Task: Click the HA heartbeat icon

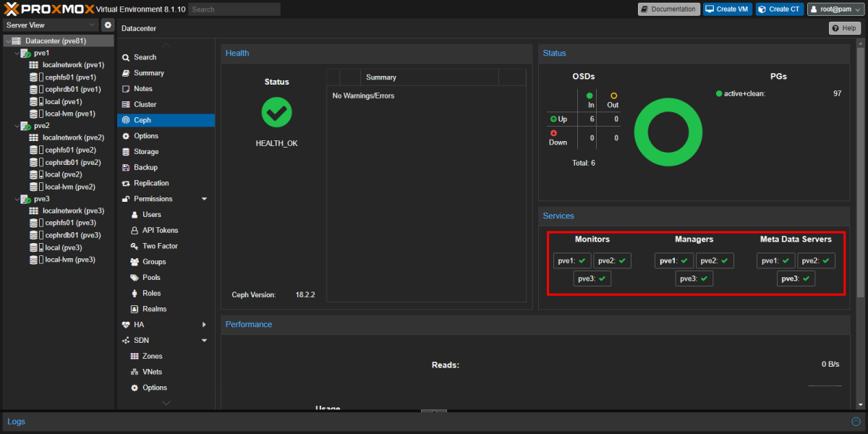Action: tap(126, 325)
